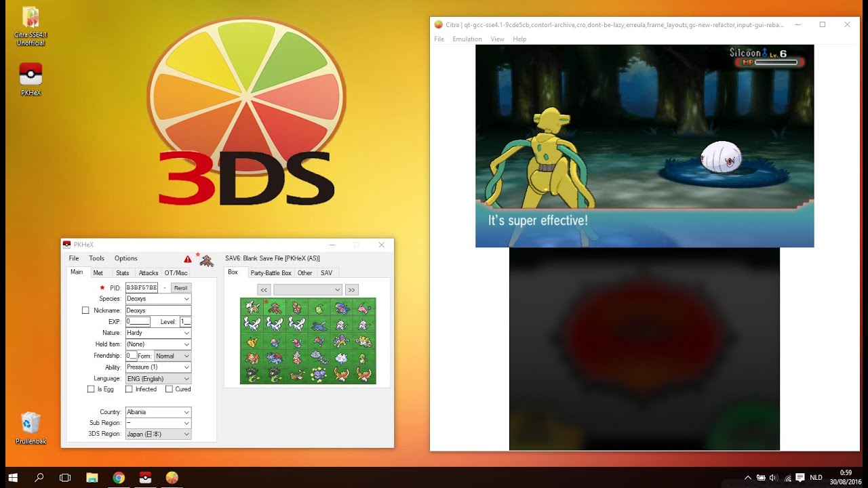
Task: Click the Friendship value field
Action: (x=132, y=356)
